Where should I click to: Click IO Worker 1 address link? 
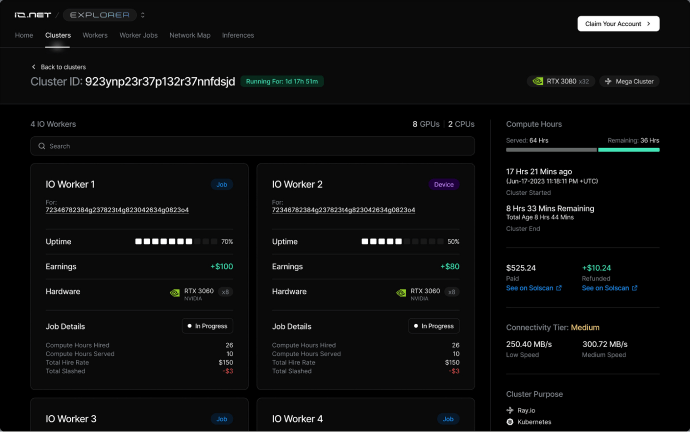tap(117, 210)
